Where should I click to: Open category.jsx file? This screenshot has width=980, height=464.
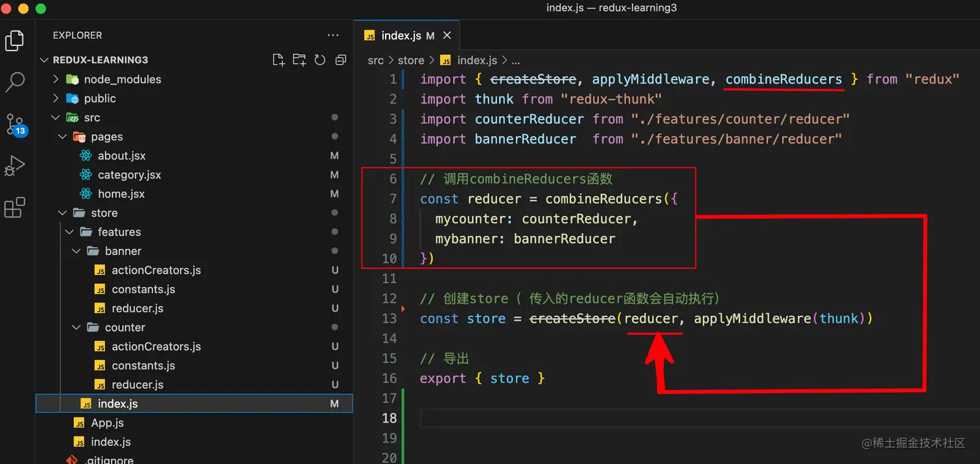click(x=194, y=175)
